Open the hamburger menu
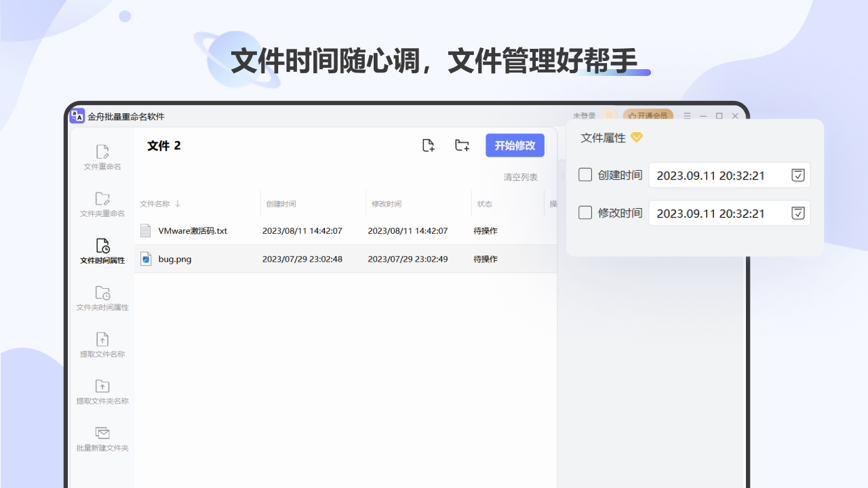 coord(687,116)
